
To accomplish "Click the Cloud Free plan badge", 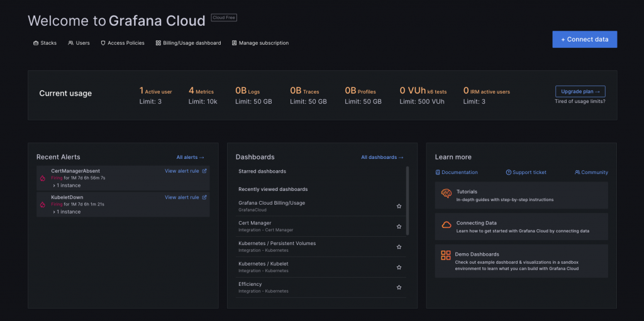I will [x=224, y=18].
